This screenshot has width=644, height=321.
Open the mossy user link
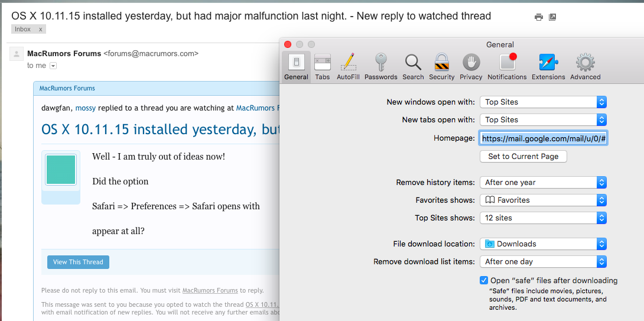(x=86, y=108)
